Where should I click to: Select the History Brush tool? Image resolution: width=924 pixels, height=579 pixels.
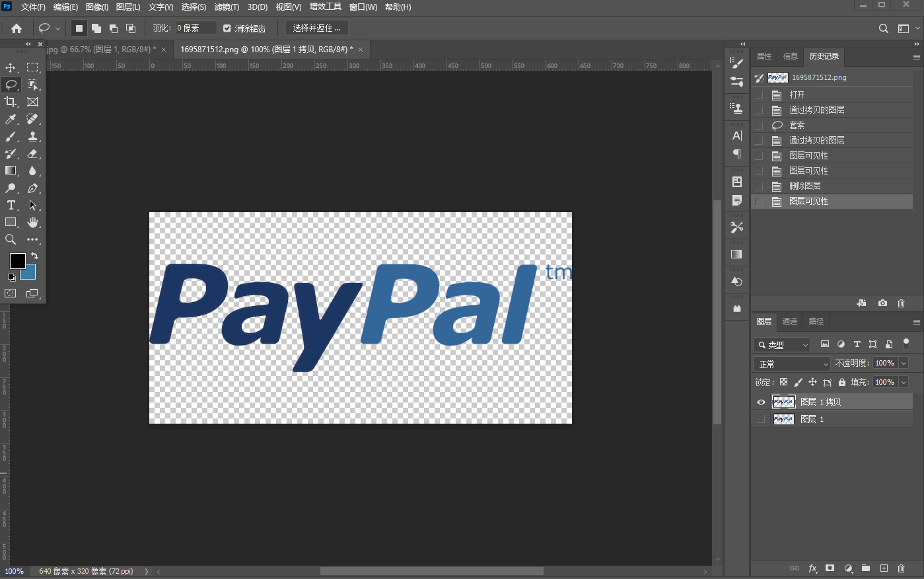pyautogui.click(x=11, y=153)
